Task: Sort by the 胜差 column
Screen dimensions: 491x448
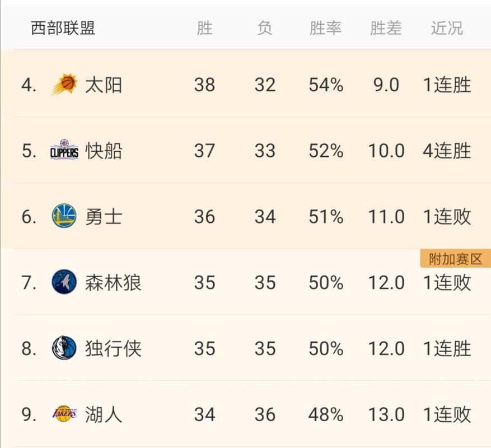Action: (386, 28)
